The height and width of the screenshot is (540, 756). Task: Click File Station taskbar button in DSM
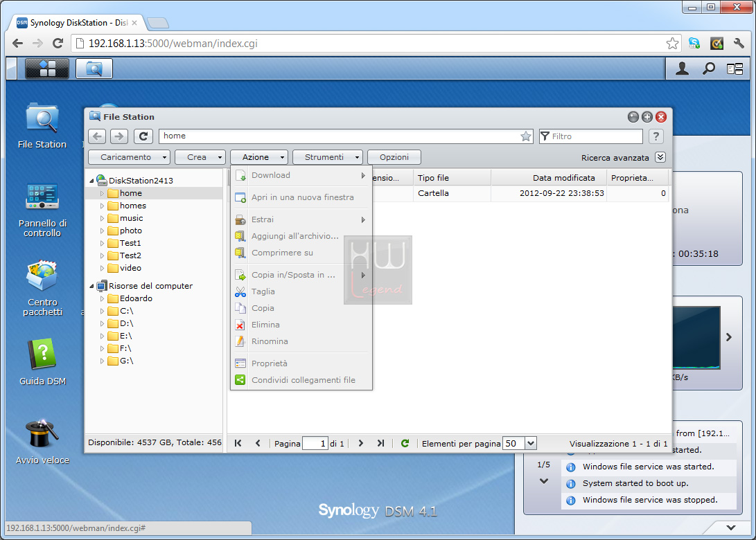(94, 69)
